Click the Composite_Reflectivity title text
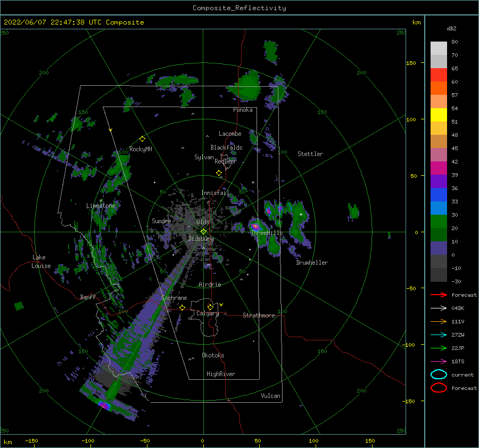479x448 pixels. (240, 8)
